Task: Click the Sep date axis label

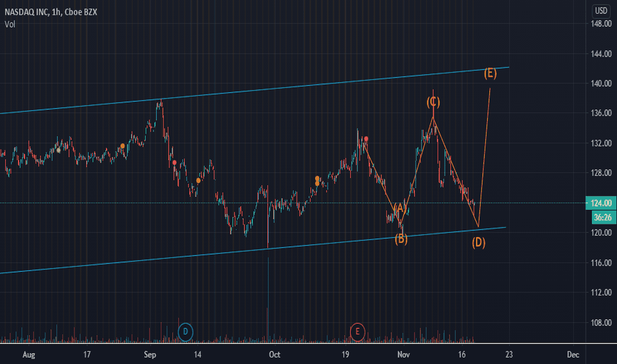Action: point(150,355)
